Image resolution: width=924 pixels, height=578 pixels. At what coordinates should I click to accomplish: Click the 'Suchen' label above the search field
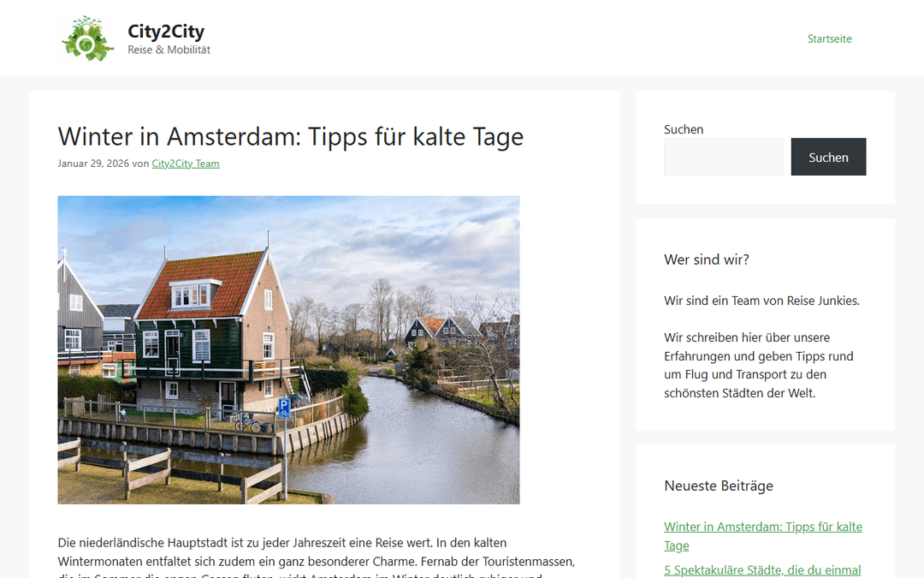684,129
